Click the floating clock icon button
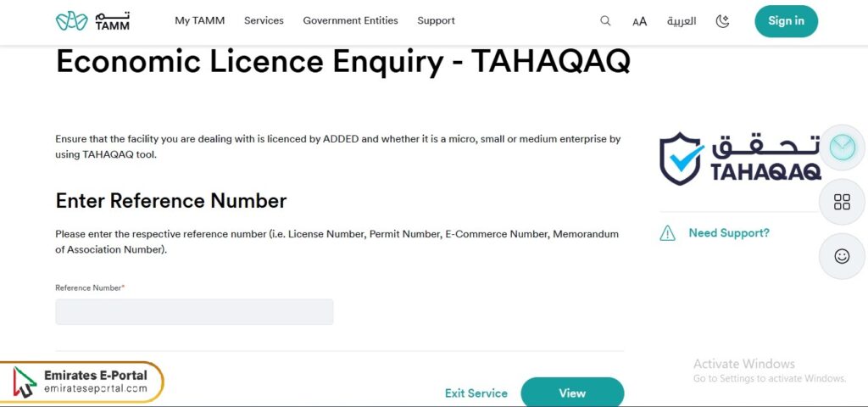Image resolution: width=868 pixels, height=407 pixels. coord(842,148)
